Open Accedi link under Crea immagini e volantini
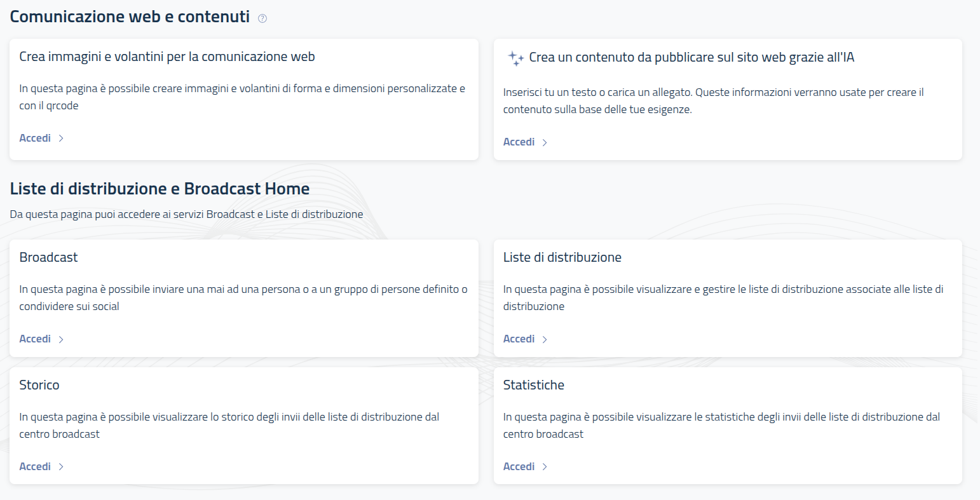This screenshot has height=500, width=980. click(35, 138)
